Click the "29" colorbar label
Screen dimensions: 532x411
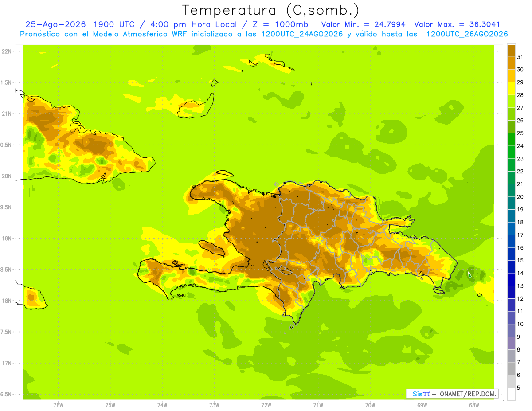(x=520, y=82)
